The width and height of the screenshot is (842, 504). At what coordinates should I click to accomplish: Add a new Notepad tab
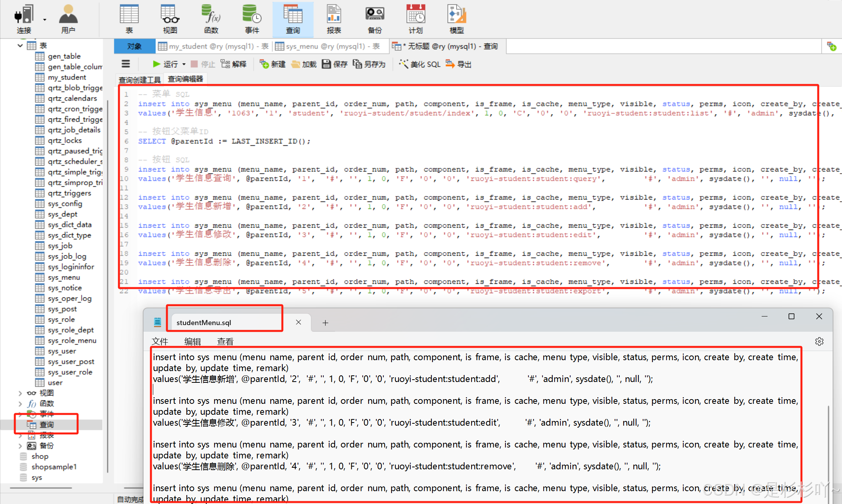(x=325, y=323)
